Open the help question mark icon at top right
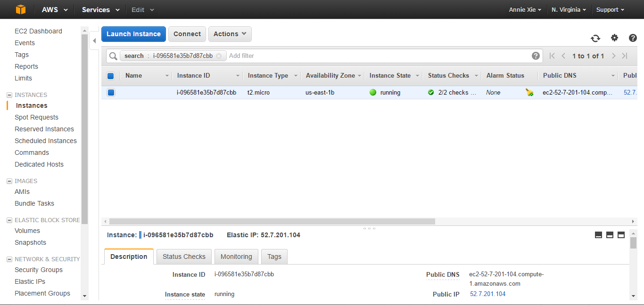 633,38
